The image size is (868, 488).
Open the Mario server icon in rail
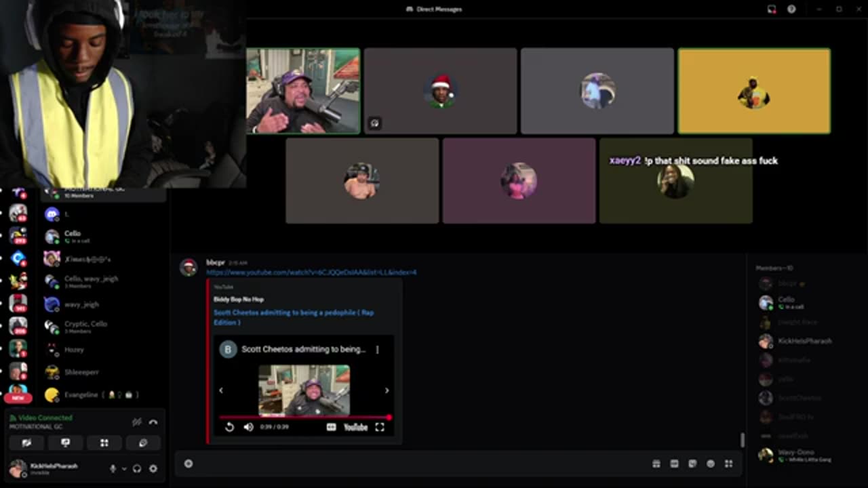[x=18, y=281]
